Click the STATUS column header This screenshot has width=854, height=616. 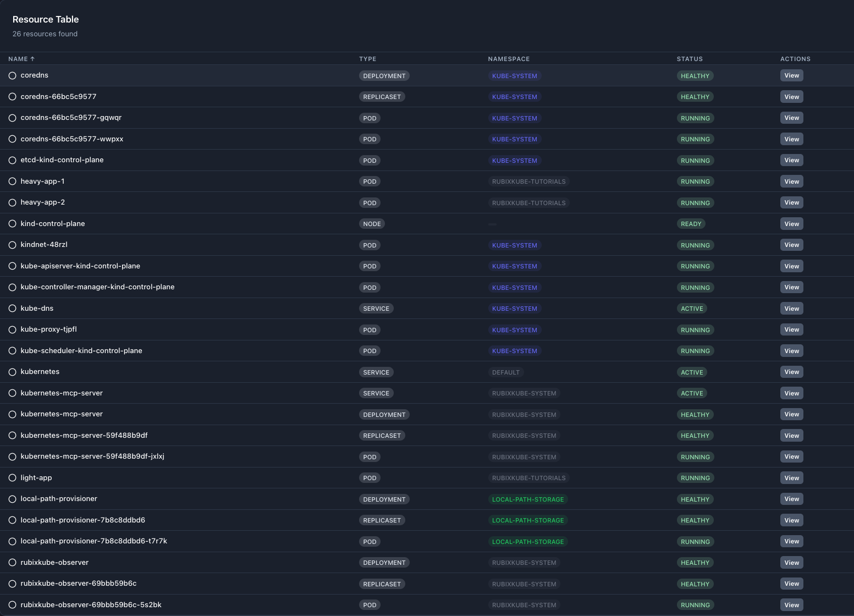690,59
